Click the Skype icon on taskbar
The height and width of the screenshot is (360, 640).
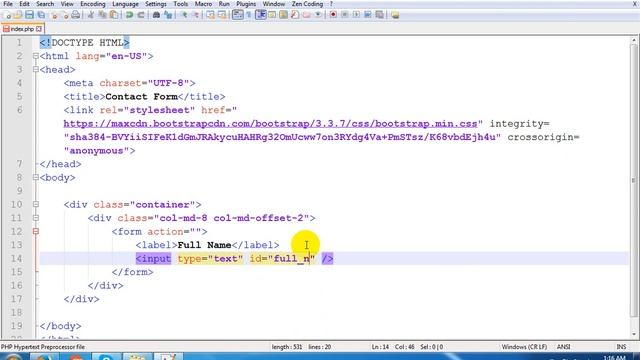click(x=106, y=357)
